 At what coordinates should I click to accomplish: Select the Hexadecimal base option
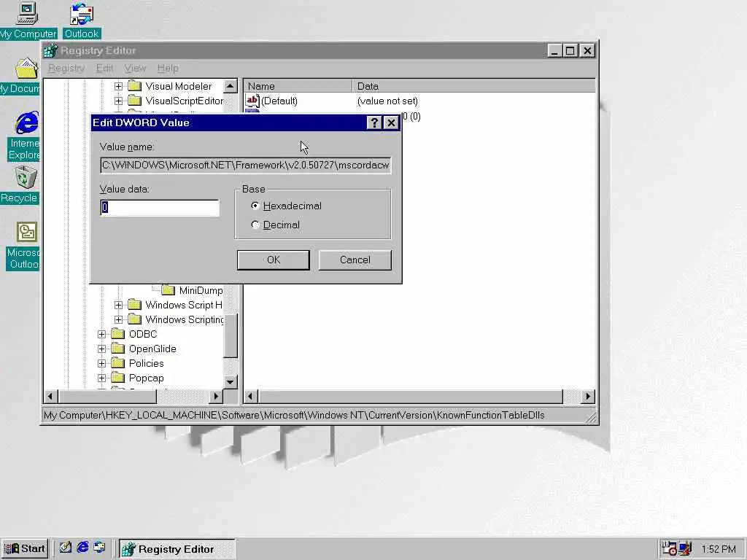click(x=286, y=206)
